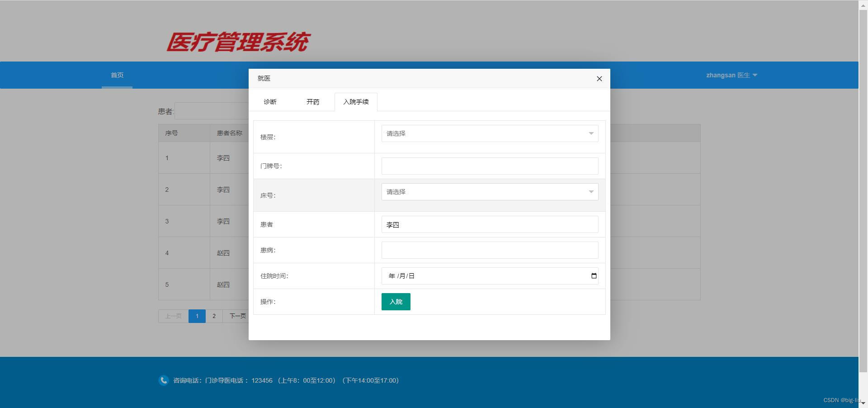Click the phone icon in footer
Image resolution: width=868 pixels, height=408 pixels.
tap(164, 380)
